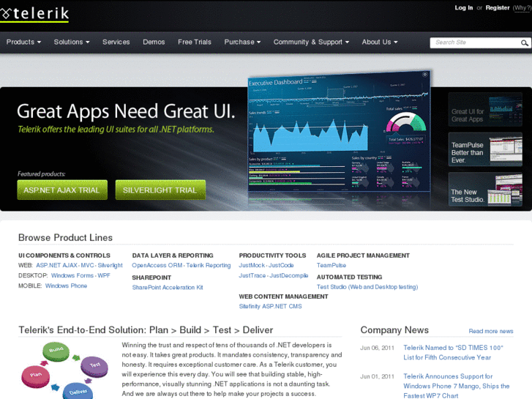The image size is (532, 399).
Task: Click the Company News heading
Action: [x=394, y=330]
